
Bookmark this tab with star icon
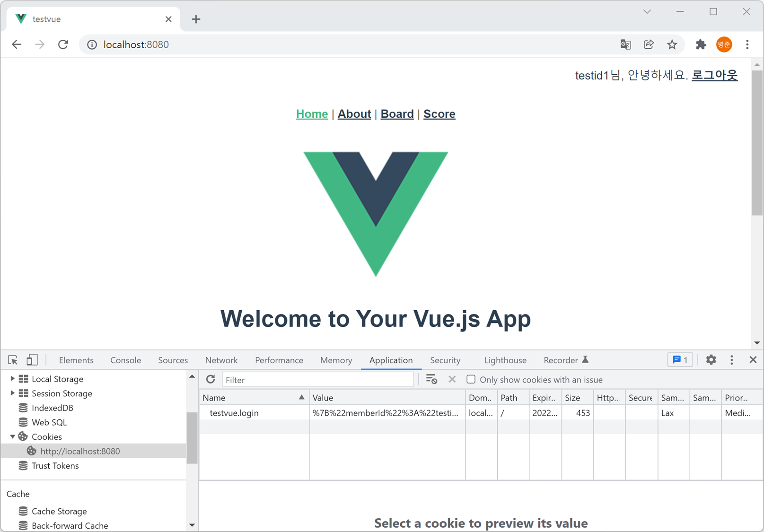click(672, 44)
